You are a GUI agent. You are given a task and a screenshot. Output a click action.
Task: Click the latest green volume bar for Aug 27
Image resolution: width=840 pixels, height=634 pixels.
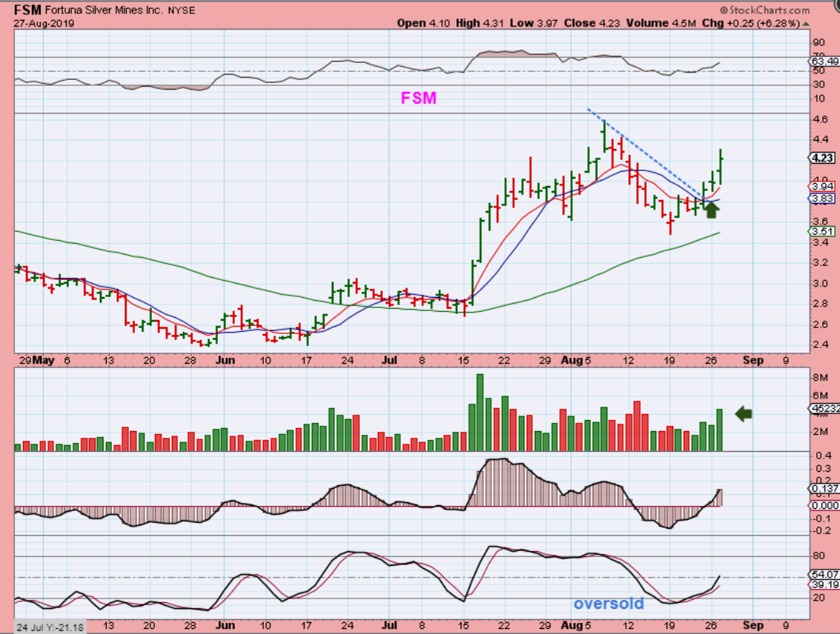tap(719, 430)
